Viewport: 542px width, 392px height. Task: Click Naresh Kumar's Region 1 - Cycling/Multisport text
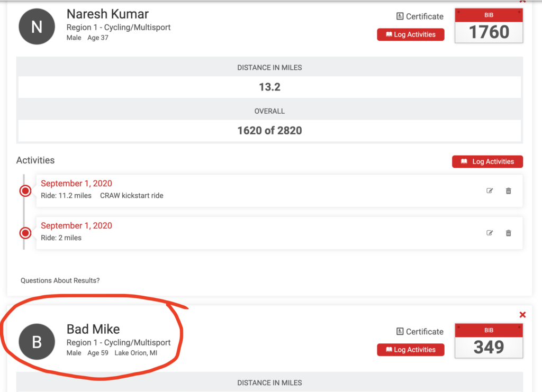(119, 28)
